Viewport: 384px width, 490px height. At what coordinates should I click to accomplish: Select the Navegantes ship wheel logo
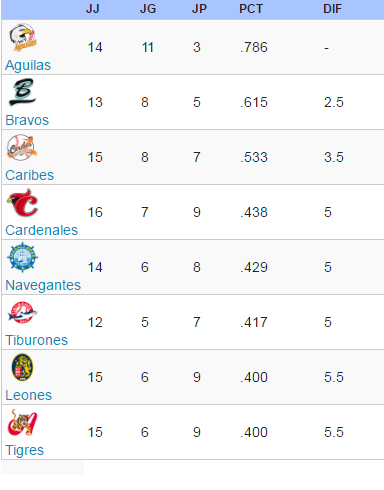click(22, 257)
